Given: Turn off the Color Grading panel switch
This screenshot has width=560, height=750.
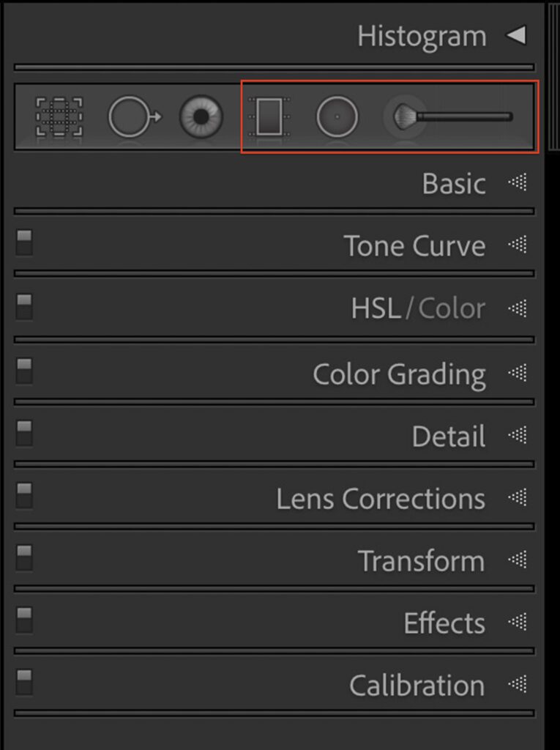Looking at the screenshot, I should [24, 371].
